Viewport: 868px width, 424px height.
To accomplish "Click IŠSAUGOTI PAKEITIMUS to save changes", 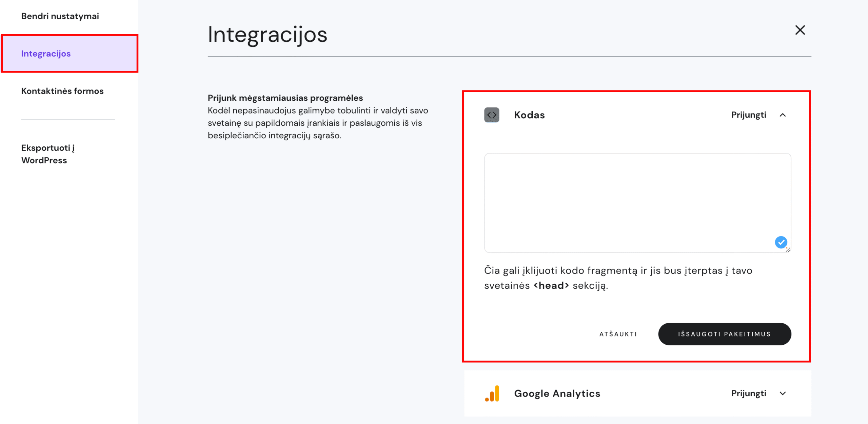I will pos(724,334).
